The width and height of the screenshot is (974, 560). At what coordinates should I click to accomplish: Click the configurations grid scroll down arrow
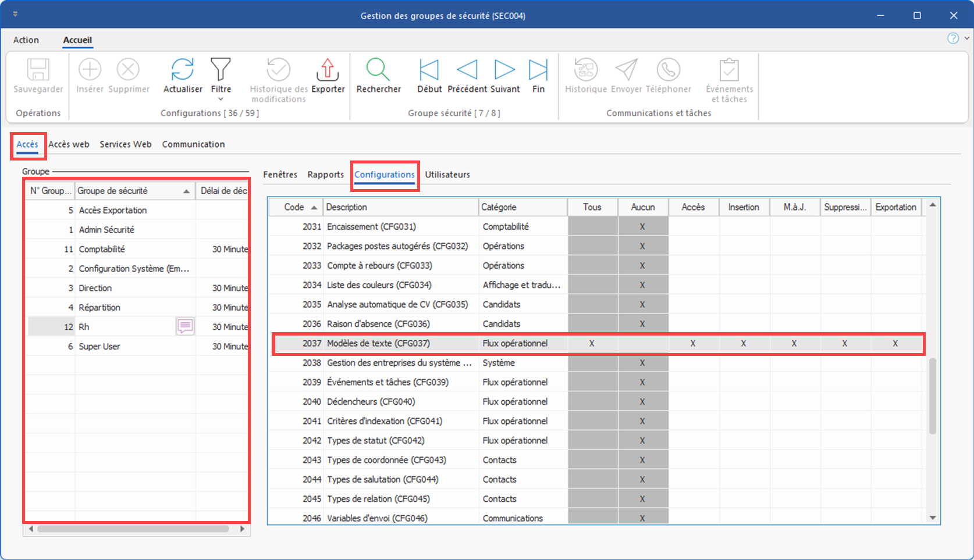tap(933, 518)
